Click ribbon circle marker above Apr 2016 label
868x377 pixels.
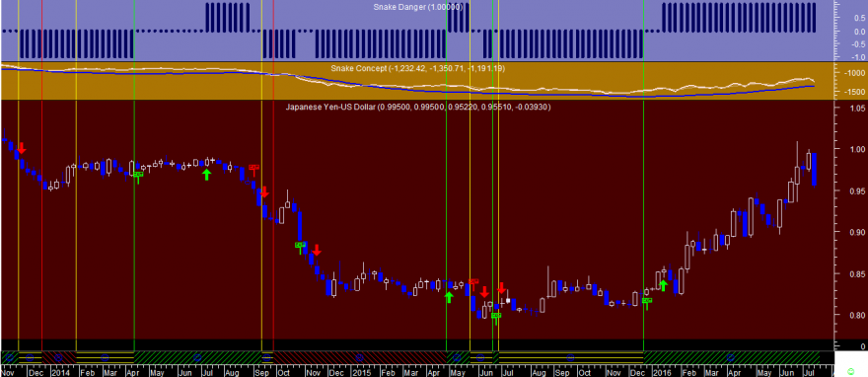[731, 357]
